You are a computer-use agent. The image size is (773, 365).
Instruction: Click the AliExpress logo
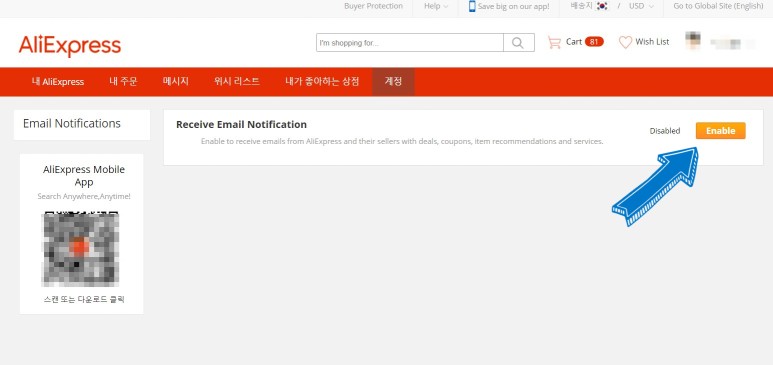(x=70, y=46)
